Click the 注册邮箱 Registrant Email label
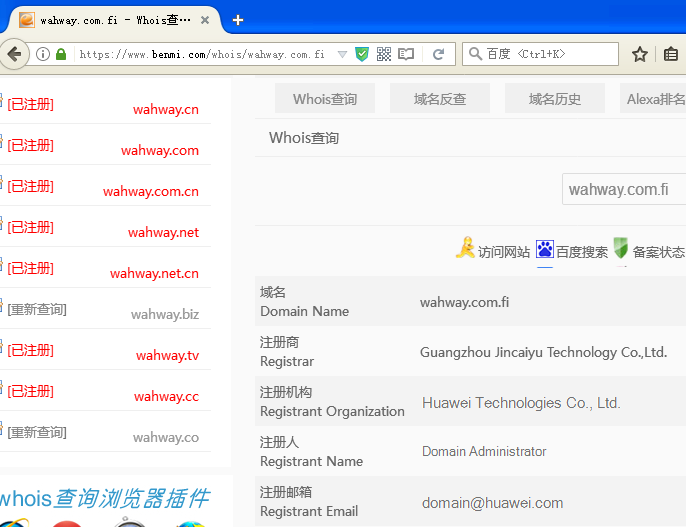Viewport: 686px width, 527px height. pos(309,501)
